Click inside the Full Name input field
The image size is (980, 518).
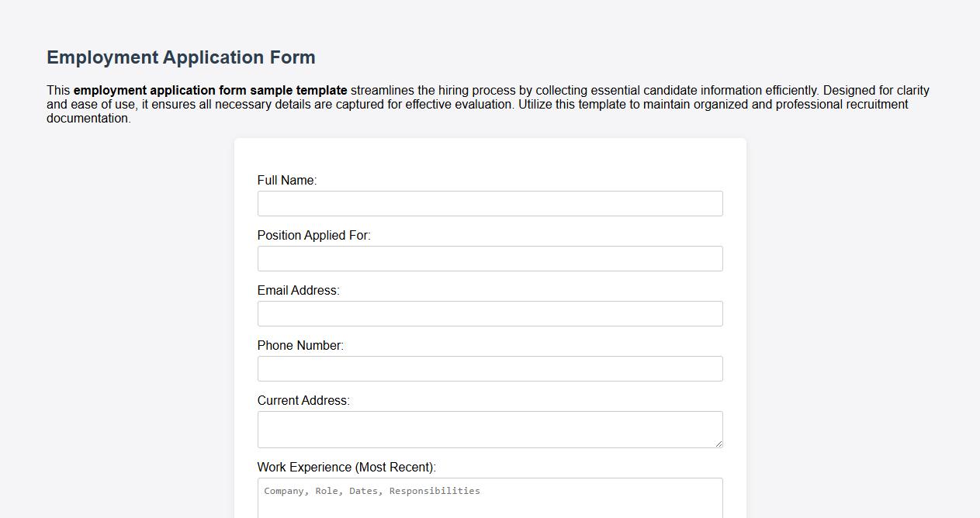click(x=490, y=203)
